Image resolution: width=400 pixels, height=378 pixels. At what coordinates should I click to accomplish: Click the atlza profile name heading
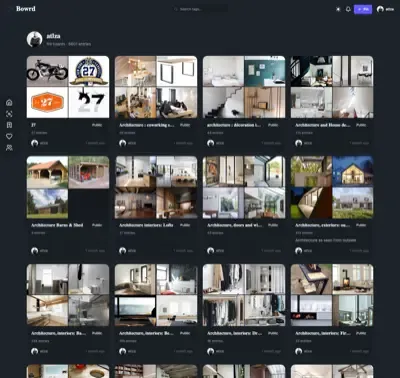(x=53, y=36)
